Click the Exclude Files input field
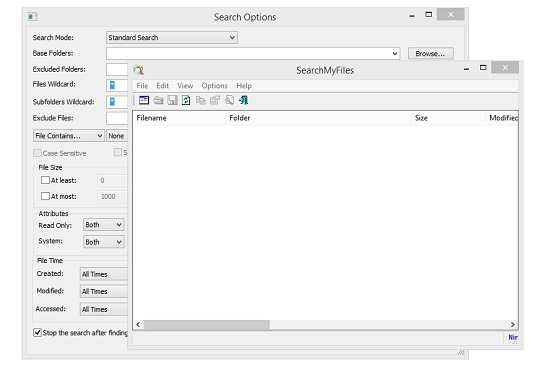550x381 pixels. [117, 118]
